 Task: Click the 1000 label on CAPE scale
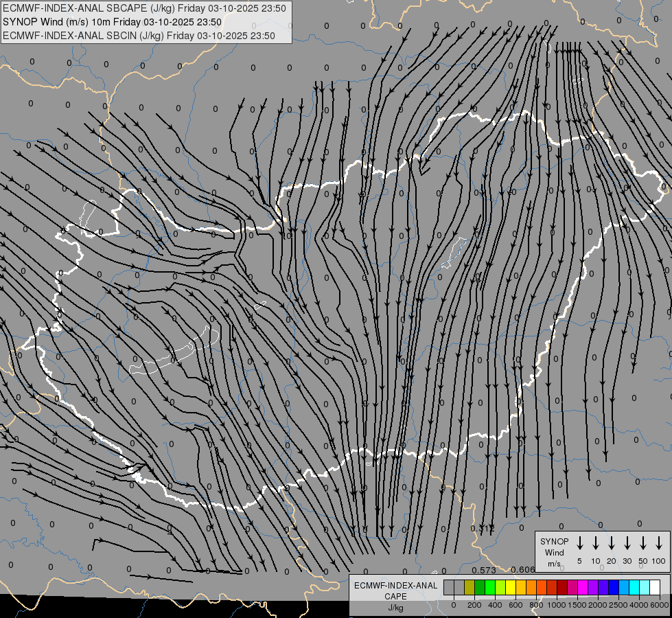[557, 605]
